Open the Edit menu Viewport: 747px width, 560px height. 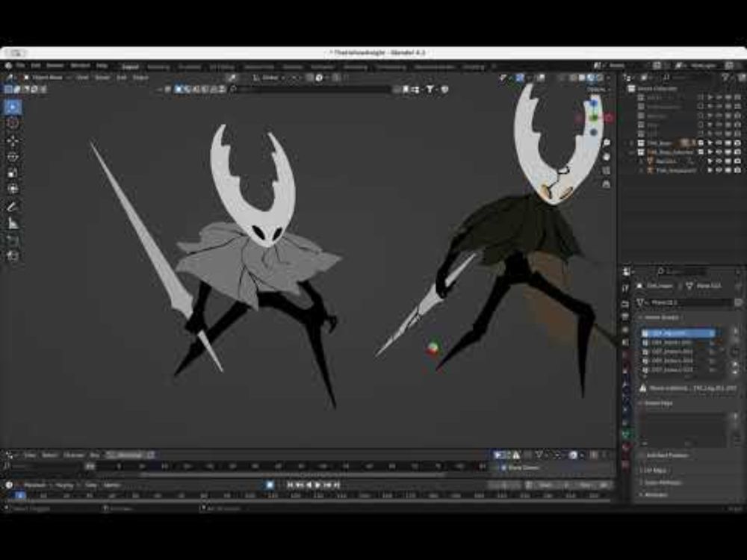click(x=36, y=66)
